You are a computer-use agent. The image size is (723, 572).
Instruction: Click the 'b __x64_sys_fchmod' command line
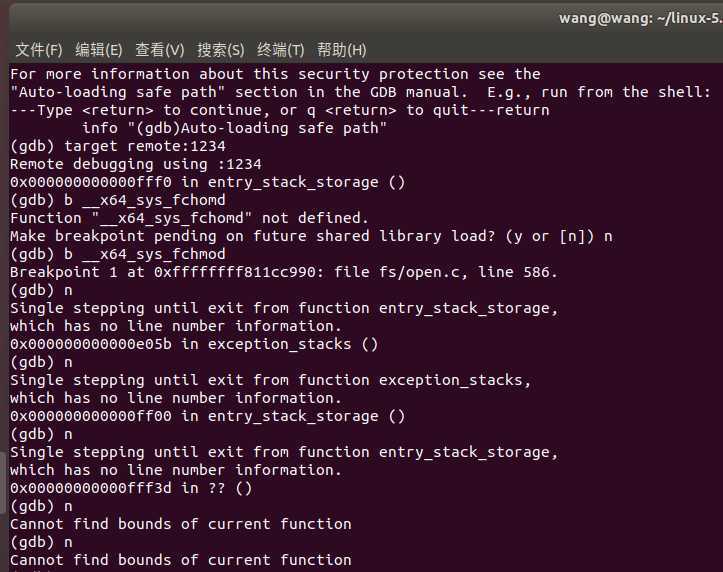click(118, 254)
